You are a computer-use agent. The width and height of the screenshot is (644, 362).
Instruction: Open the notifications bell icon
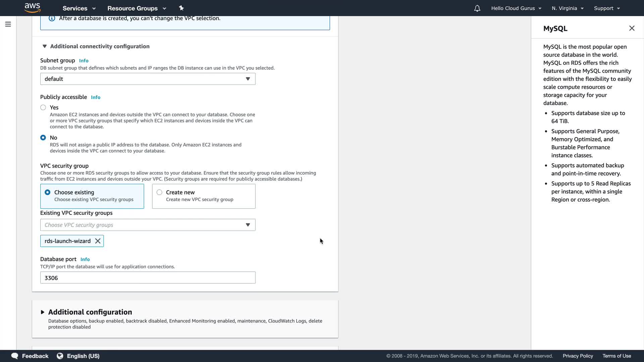coord(477,8)
